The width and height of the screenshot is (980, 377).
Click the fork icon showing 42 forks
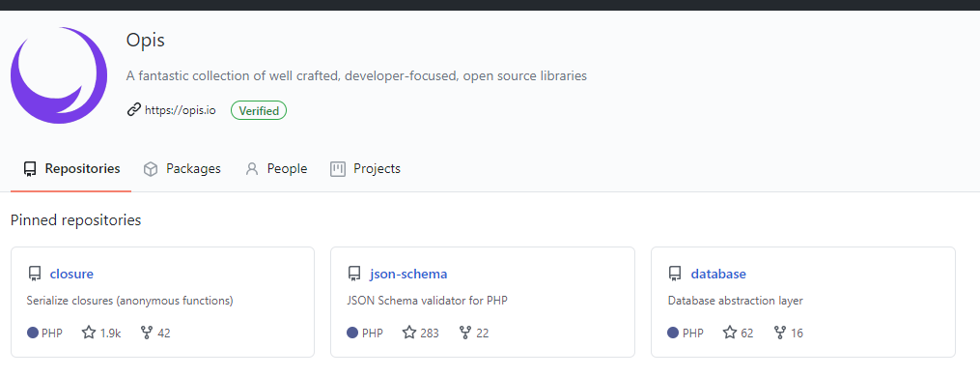147,333
